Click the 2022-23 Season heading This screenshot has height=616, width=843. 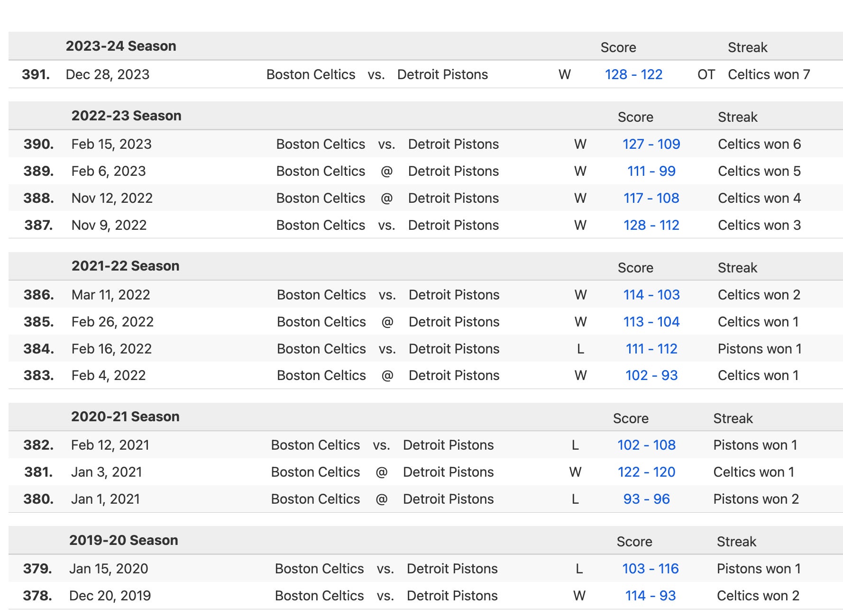pyautogui.click(x=126, y=116)
